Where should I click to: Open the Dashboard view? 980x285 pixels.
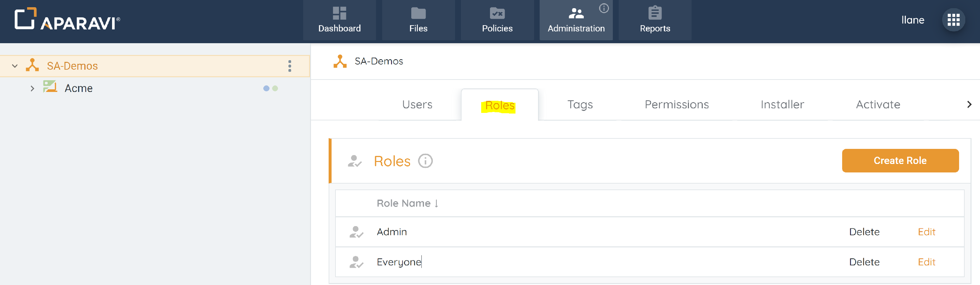[339, 21]
